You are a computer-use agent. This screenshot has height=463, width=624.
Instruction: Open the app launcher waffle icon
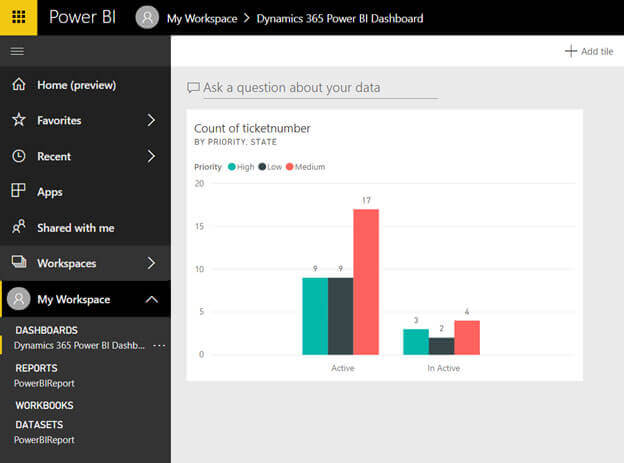pyautogui.click(x=18, y=17)
